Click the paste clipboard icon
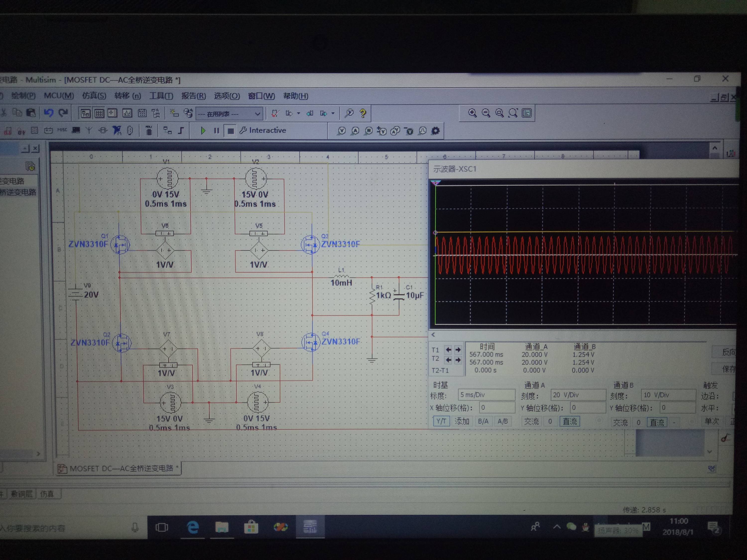Image resolution: width=747 pixels, height=560 pixels. pyautogui.click(x=31, y=113)
